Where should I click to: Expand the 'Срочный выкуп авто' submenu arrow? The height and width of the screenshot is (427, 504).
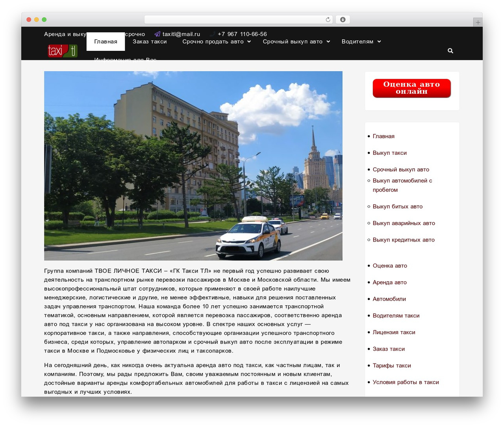[x=328, y=42]
